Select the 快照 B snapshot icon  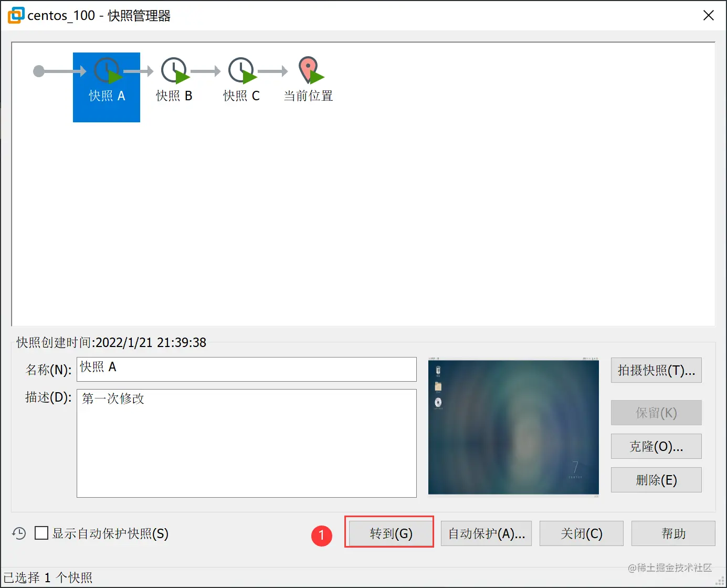174,71
